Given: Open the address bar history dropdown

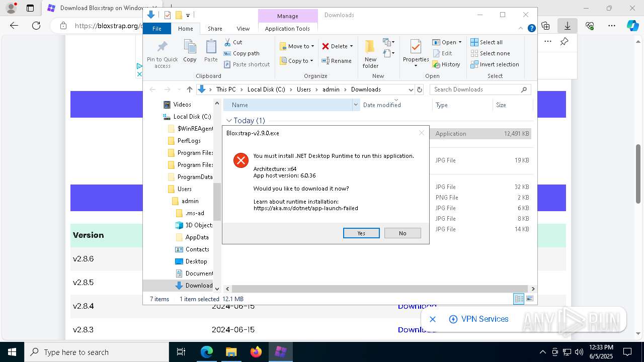Looking at the screenshot, I should point(411,89).
